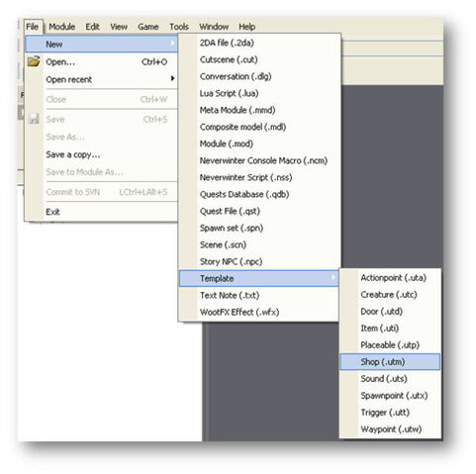Viewport: 476px width, 474px height.
Task: Select Shop (.utm) template
Action: pyautogui.click(x=390, y=362)
